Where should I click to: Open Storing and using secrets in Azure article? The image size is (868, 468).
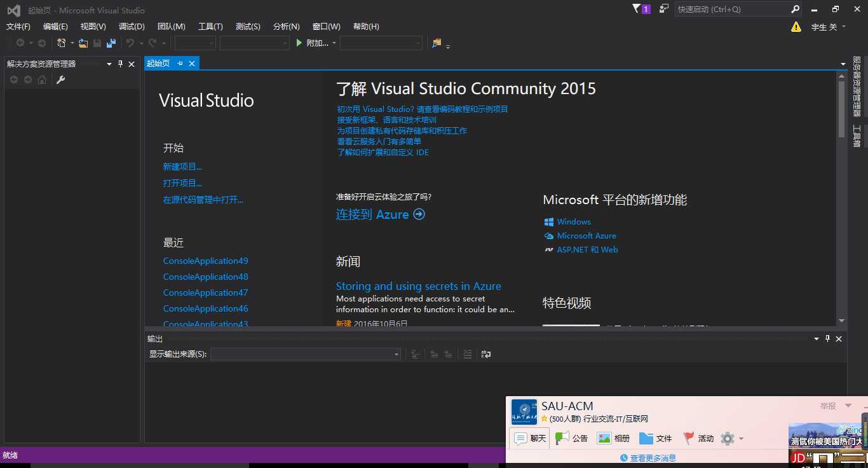coord(419,286)
